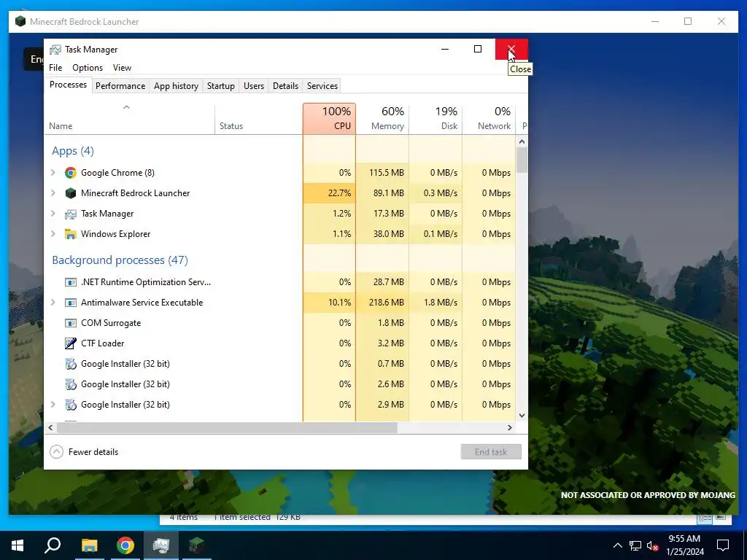Open the View menu
Screen dimensions: 747x560
pyautogui.click(x=122, y=68)
